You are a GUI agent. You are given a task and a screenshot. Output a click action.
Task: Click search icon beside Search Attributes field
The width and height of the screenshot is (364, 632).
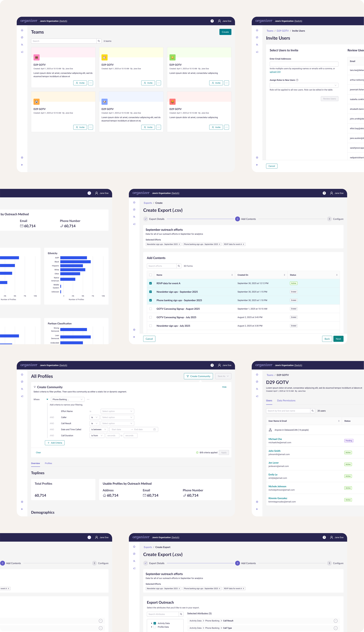coord(181,614)
